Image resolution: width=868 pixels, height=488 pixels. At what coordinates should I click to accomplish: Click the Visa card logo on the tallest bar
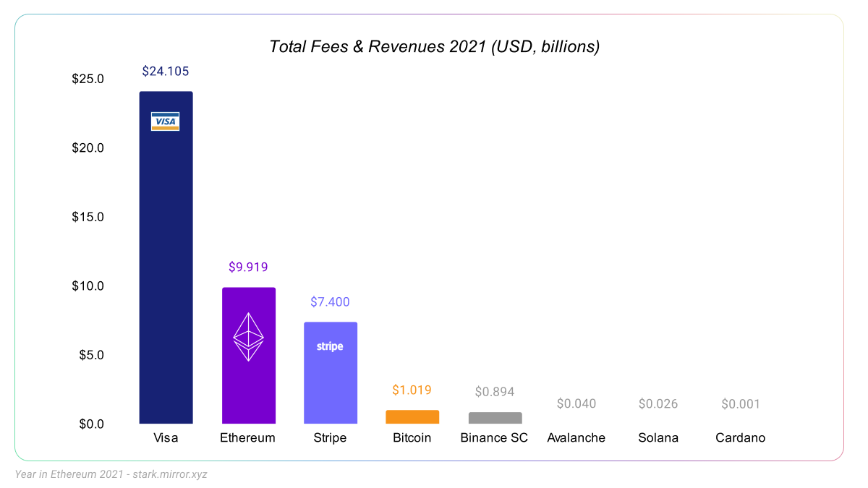(x=166, y=121)
